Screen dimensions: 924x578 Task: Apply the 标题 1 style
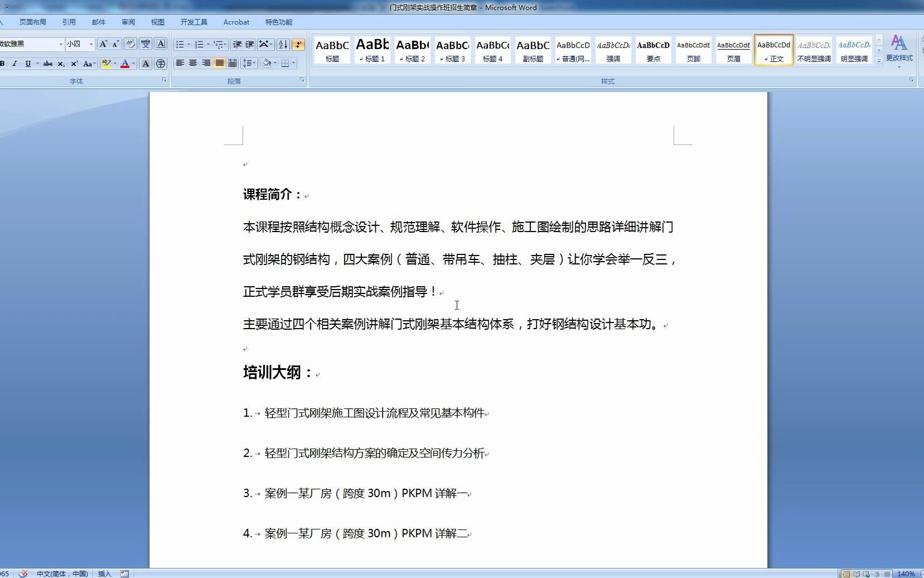(x=372, y=50)
